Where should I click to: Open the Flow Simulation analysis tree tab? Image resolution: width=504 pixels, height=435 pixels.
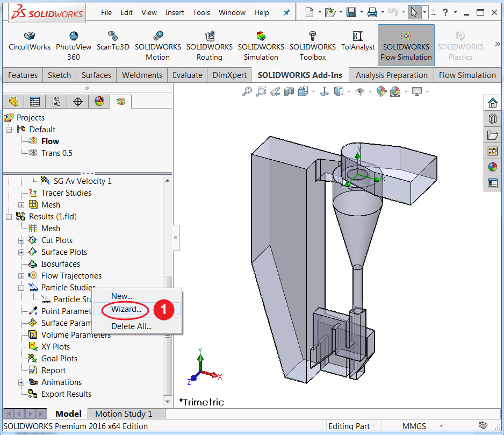pos(121,102)
